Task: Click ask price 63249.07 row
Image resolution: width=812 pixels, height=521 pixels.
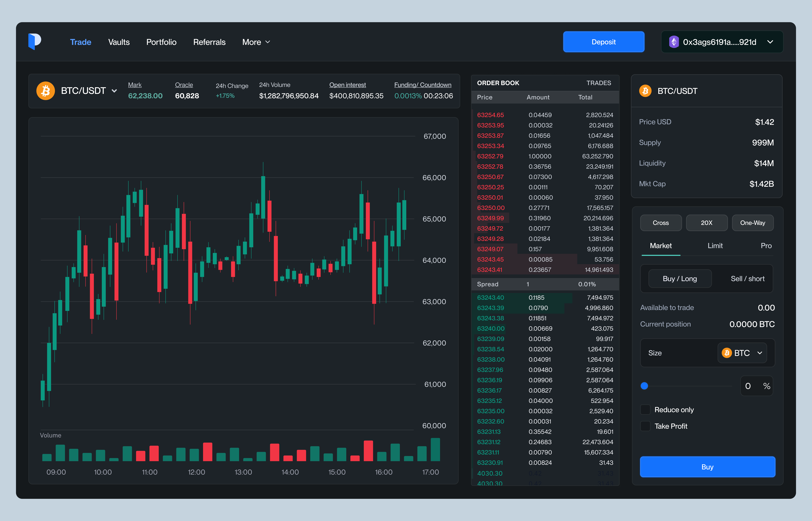Action: 545,249
